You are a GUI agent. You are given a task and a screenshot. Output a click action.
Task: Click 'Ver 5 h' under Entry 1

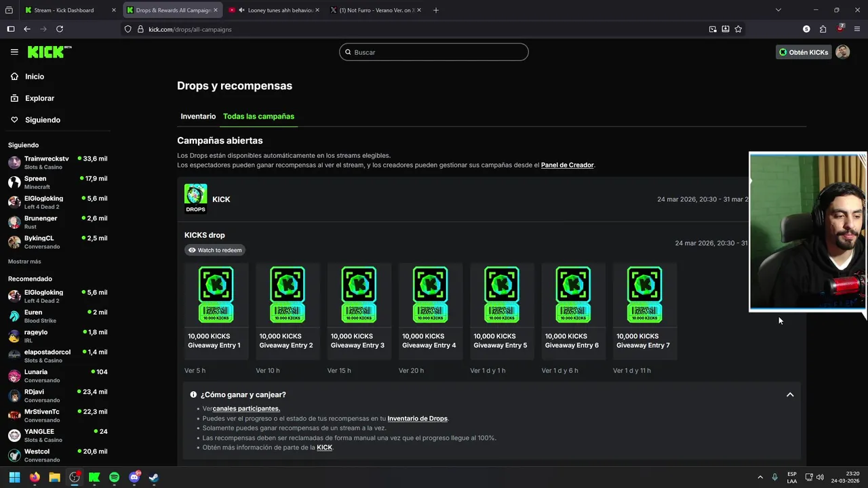pyautogui.click(x=195, y=371)
